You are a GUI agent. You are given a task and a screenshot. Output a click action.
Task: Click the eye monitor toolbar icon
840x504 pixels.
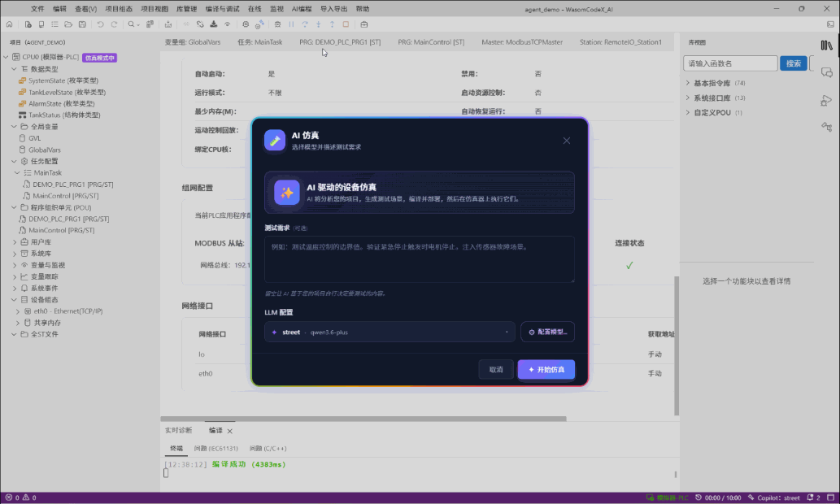(x=227, y=24)
